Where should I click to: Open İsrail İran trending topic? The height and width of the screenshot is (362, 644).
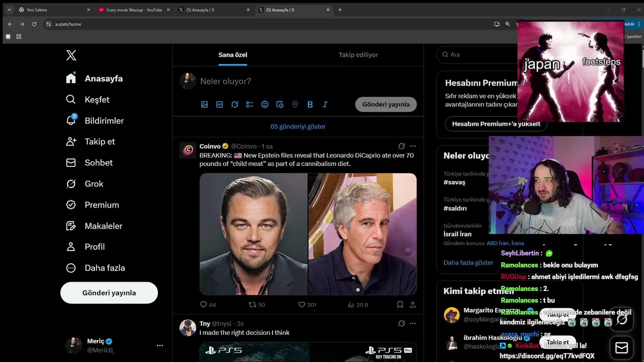pos(457,234)
